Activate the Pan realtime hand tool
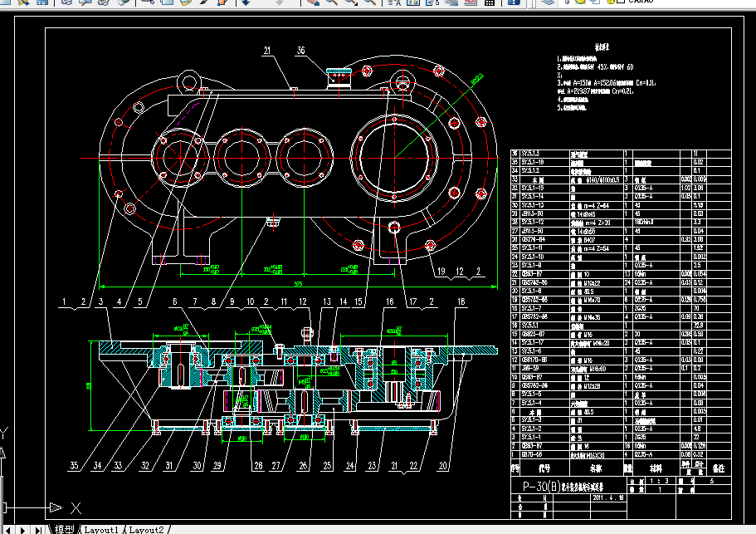Viewport: 756px width, 534px height. (x=314, y=2)
